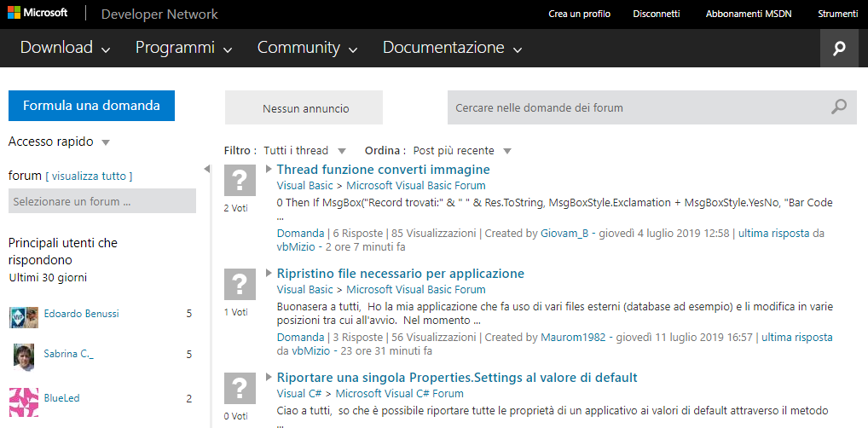Click Developer Network title
This screenshot has width=868, height=428.
coord(159,14)
